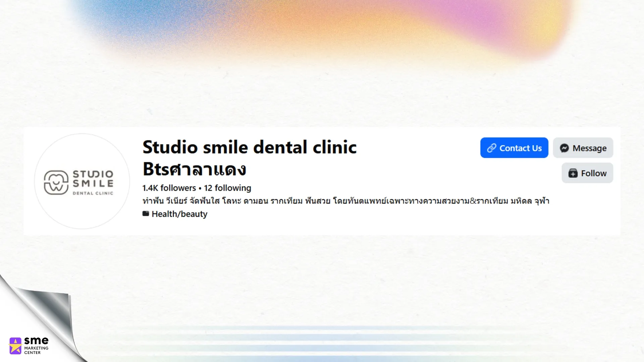Image resolution: width=644 pixels, height=362 pixels.
Task: Click the Contact Us button
Action: point(514,148)
